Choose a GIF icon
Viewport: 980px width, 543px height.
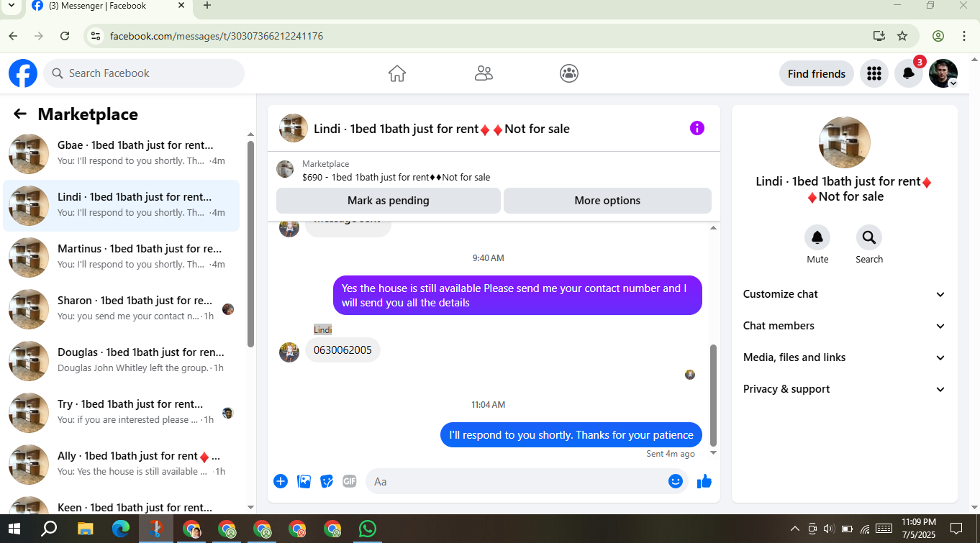[x=350, y=481]
